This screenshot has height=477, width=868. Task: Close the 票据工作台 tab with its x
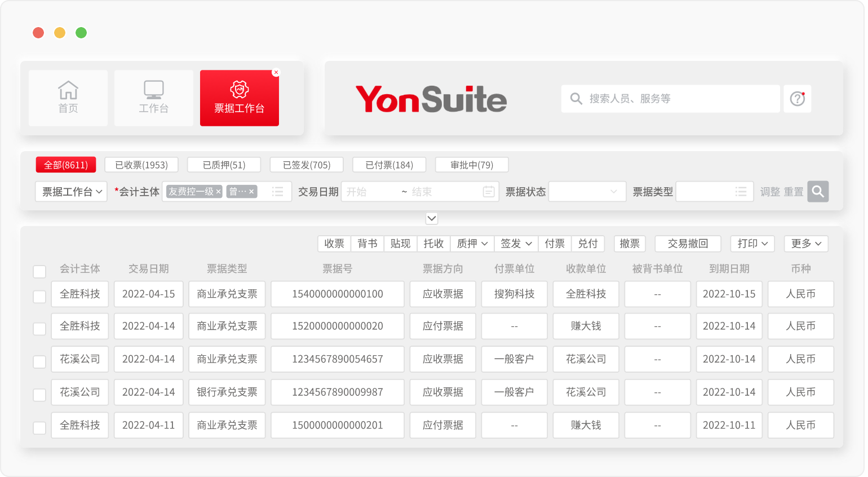[276, 73]
